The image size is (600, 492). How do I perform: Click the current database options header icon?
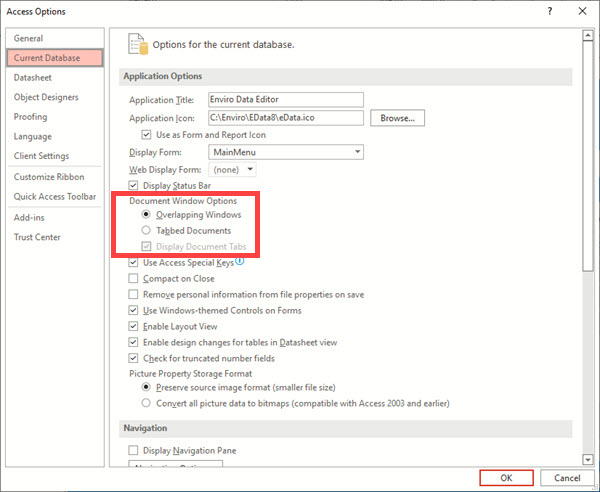138,44
